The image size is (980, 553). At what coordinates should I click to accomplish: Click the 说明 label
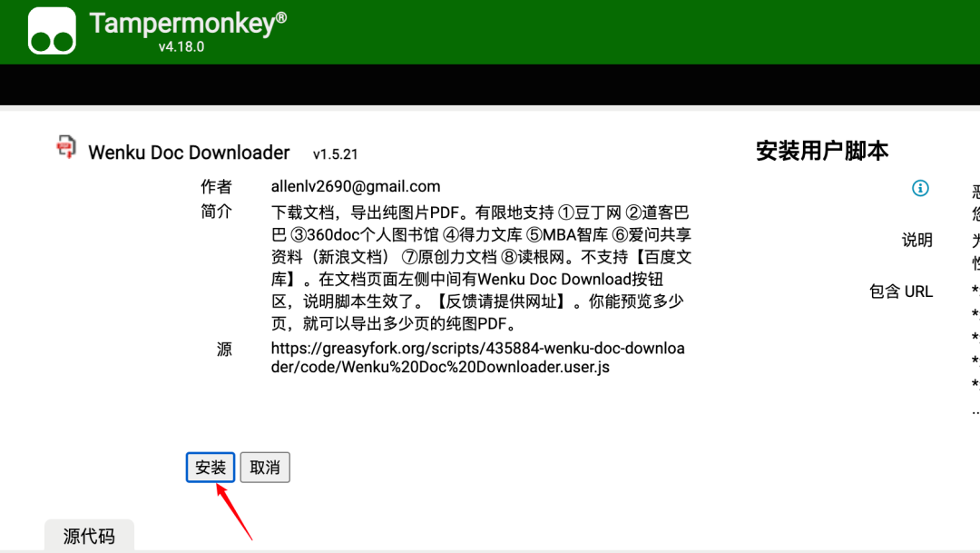pos(916,240)
